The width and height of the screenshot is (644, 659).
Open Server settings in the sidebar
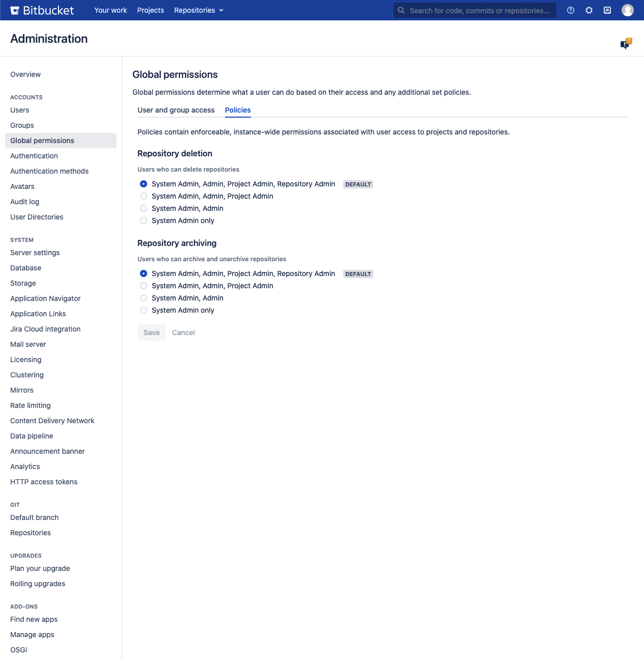point(35,253)
